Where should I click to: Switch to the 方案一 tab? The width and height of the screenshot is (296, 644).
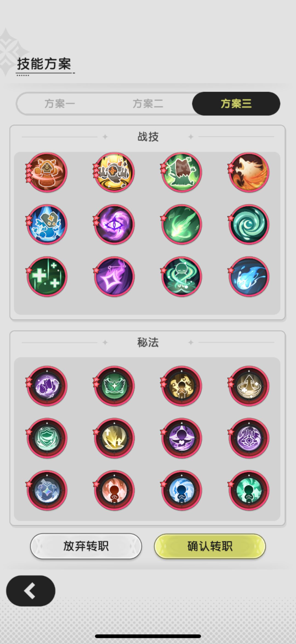[x=60, y=104]
